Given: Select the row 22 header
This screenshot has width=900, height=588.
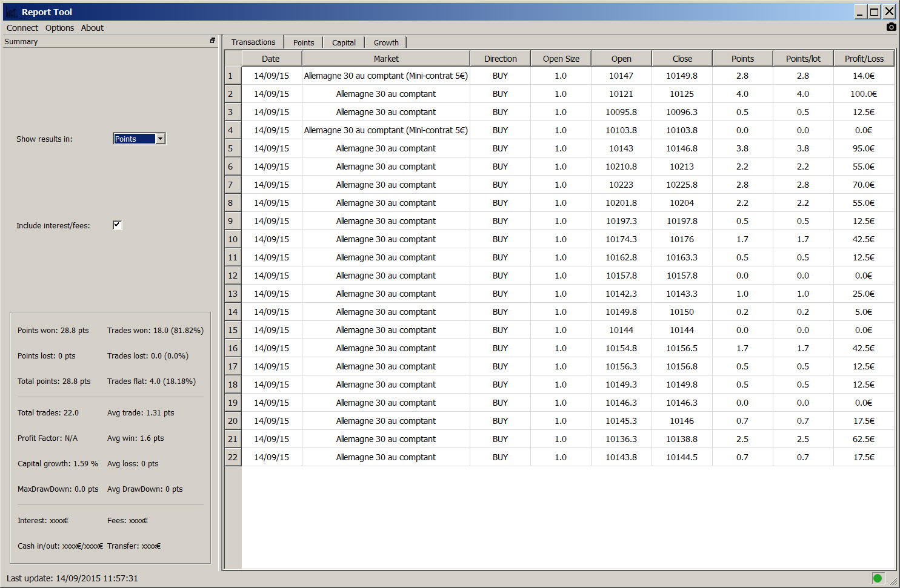Looking at the screenshot, I should (x=233, y=457).
